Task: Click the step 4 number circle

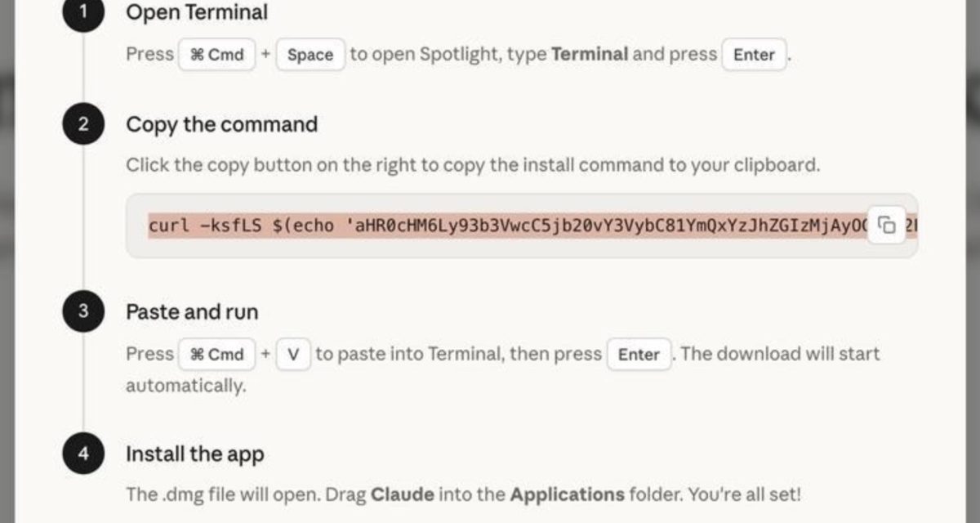Action: click(x=84, y=455)
